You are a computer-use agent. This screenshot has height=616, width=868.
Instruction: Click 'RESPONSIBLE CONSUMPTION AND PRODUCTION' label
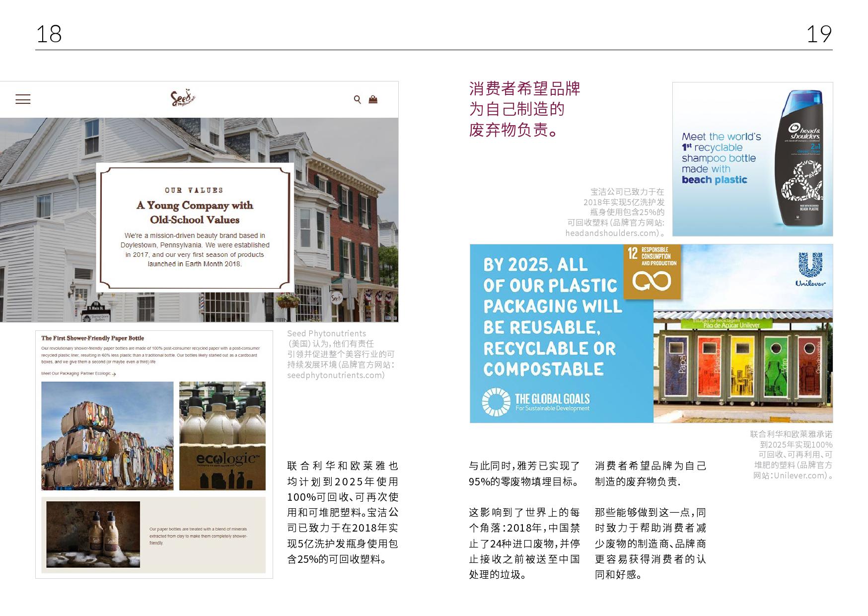[658, 256]
